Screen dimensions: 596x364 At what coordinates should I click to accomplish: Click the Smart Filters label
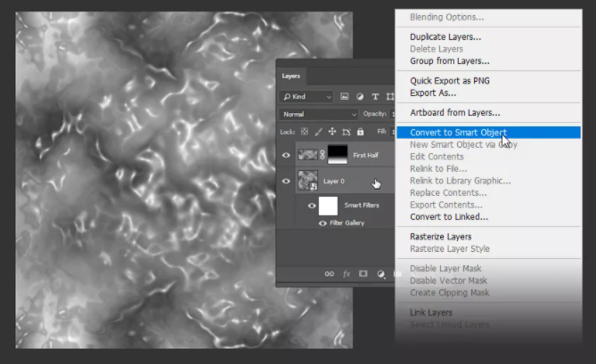[x=362, y=206]
